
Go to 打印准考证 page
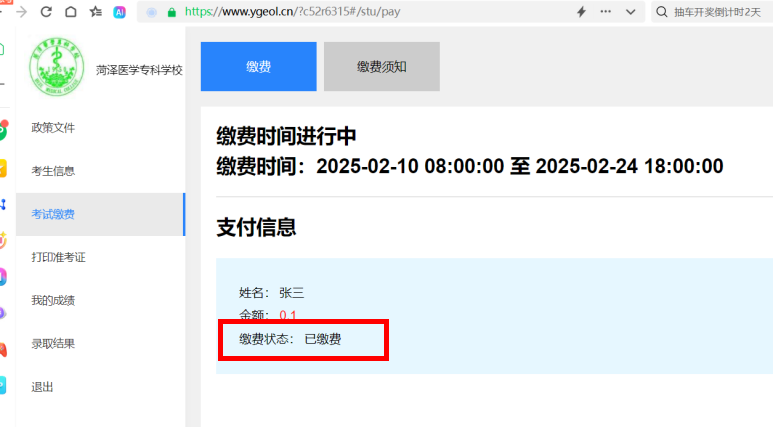point(58,257)
